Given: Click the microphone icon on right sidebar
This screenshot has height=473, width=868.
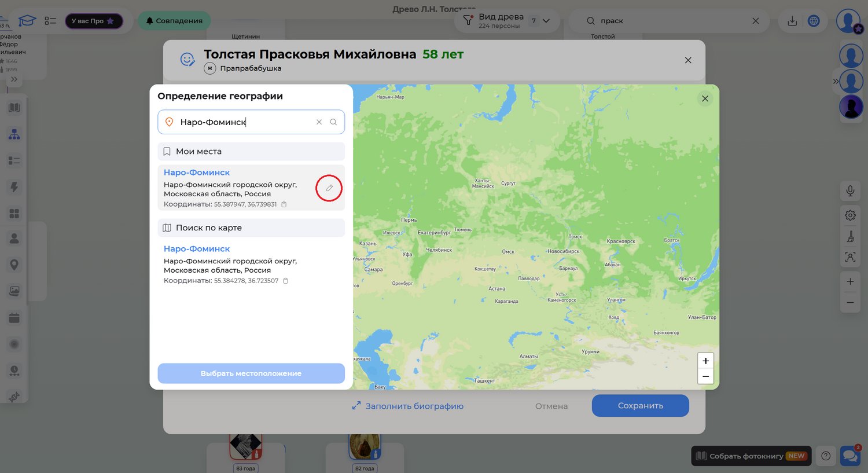Looking at the screenshot, I should [x=850, y=190].
